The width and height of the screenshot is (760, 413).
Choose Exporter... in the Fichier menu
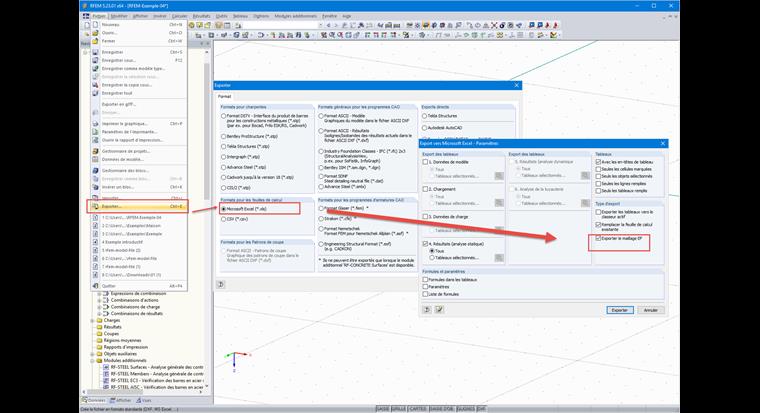coord(138,206)
